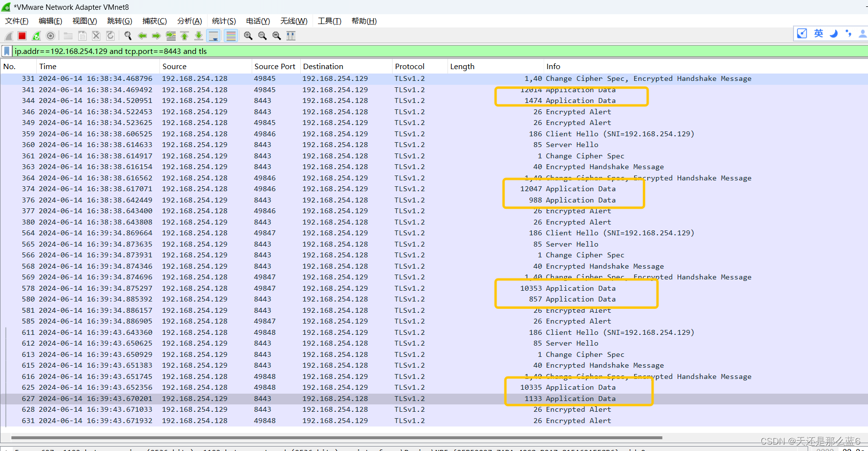This screenshot has height=451, width=868.
Task: Zoom in on the packet list
Action: click(x=248, y=35)
